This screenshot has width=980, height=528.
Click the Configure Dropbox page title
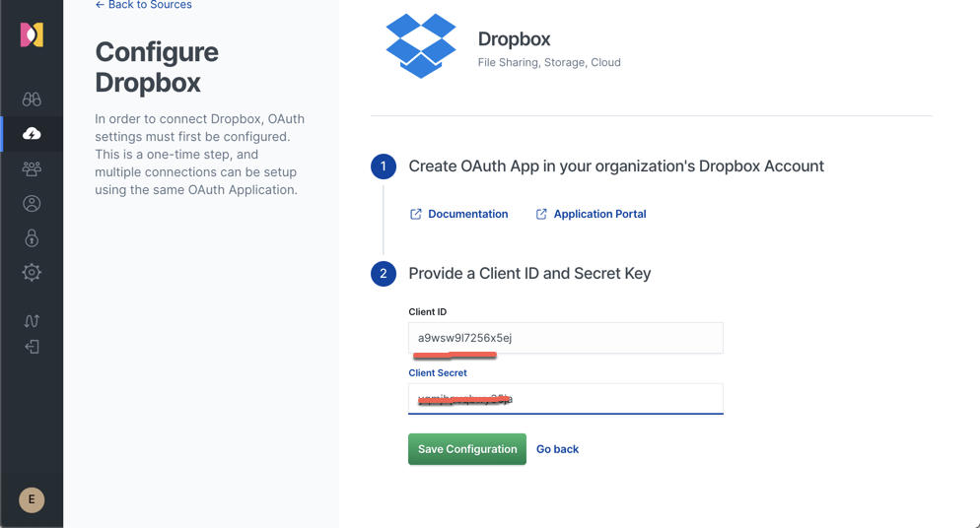[157, 67]
